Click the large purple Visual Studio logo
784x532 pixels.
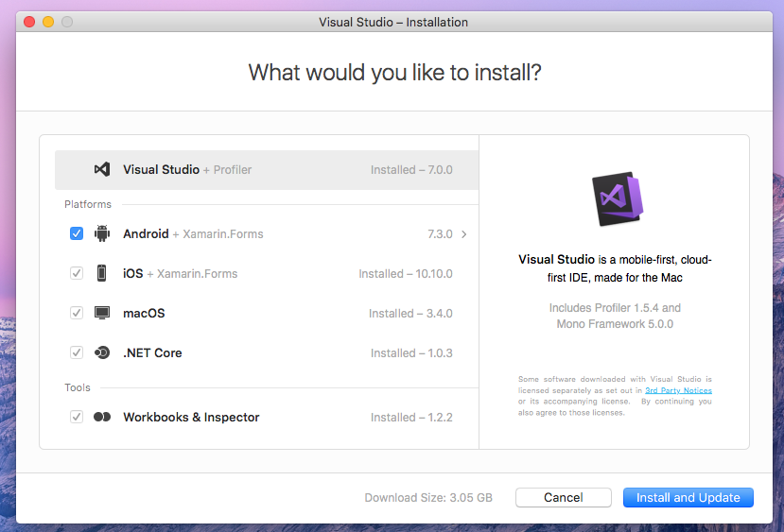tap(615, 200)
